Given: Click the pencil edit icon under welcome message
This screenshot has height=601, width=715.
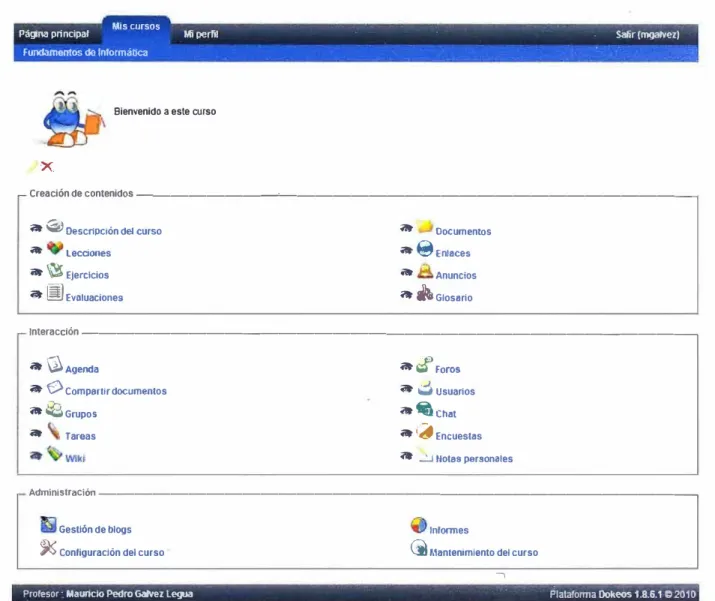Looking at the screenshot, I should pyautogui.click(x=33, y=166).
